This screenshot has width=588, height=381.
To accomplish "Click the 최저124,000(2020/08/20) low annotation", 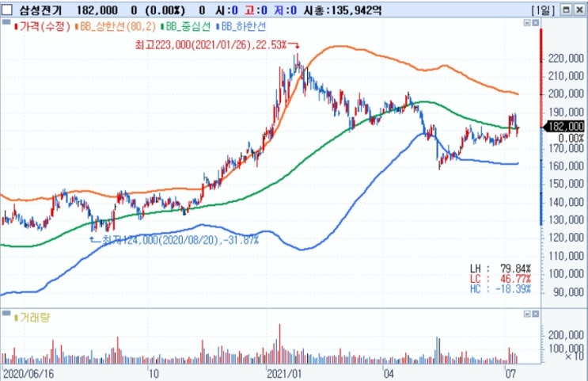I will pos(180,239).
